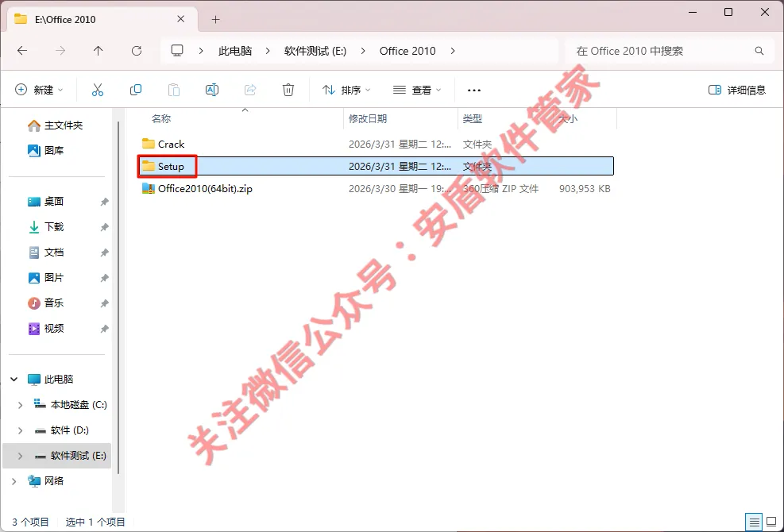This screenshot has width=784, height=532.
Task: Open the See more ellipsis menu
Action: click(473, 91)
